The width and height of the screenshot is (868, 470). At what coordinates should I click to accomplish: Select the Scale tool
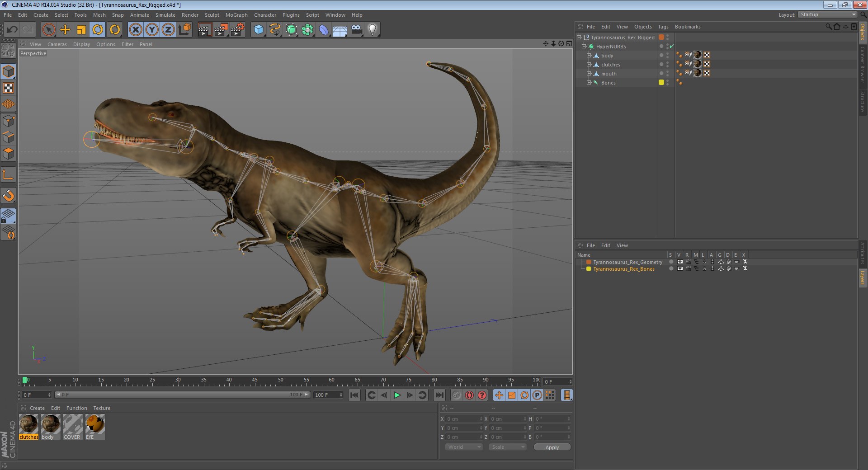pyautogui.click(x=81, y=30)
